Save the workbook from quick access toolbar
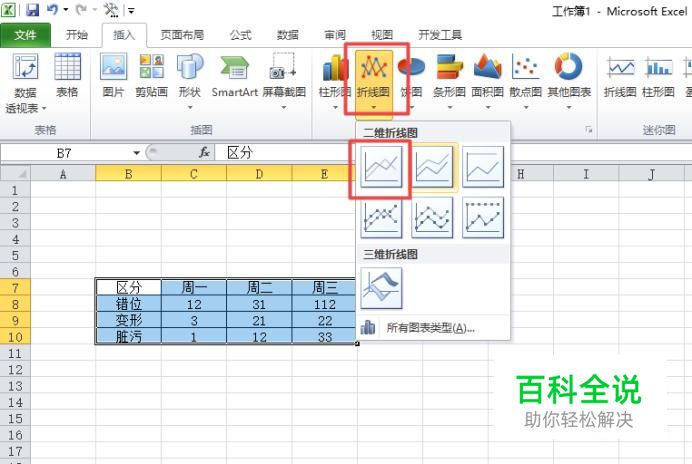The width and height of the screenshot is (692, 464). click(33, 10)
